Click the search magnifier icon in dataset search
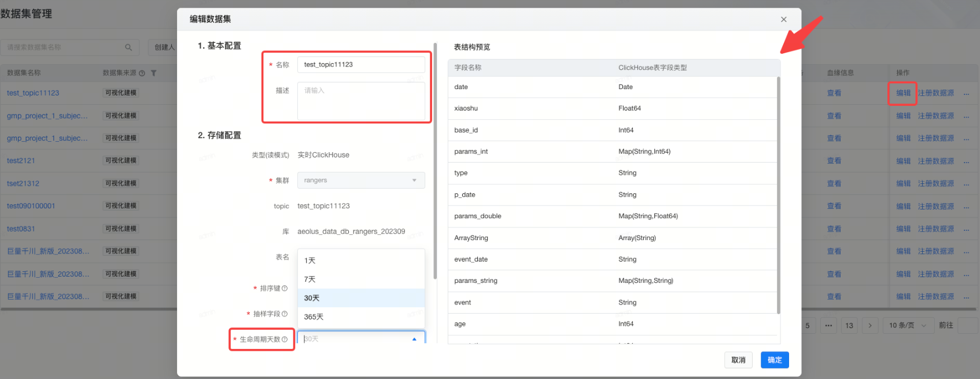 128,47
